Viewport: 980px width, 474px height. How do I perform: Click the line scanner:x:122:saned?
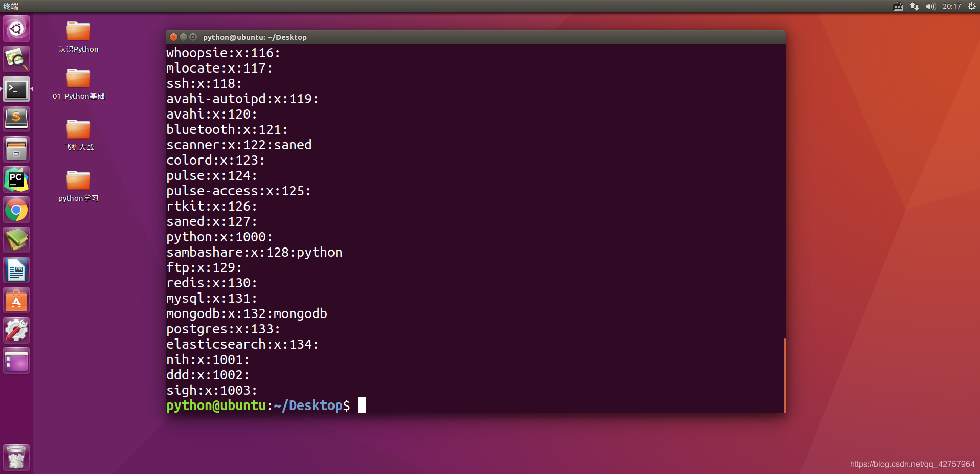coord(239,145)
